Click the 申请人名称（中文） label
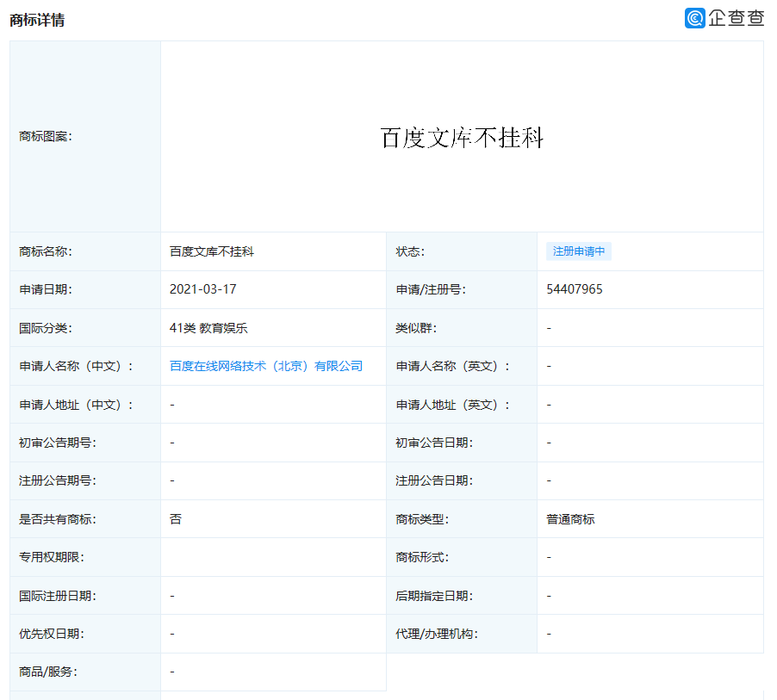Image resolution: width=777 pixels, height=700 pixels. point(77,366)
